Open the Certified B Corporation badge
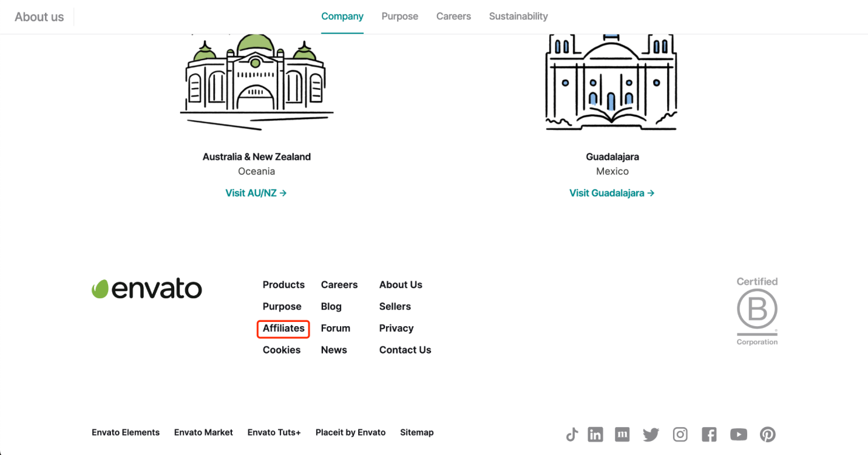The image size is (868, 455). [757, 311]
